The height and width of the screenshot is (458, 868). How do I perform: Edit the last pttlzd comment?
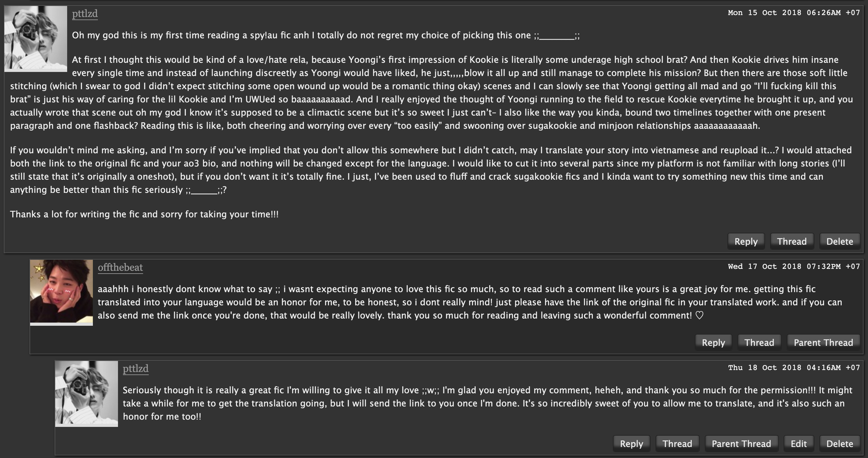[798, 444]
